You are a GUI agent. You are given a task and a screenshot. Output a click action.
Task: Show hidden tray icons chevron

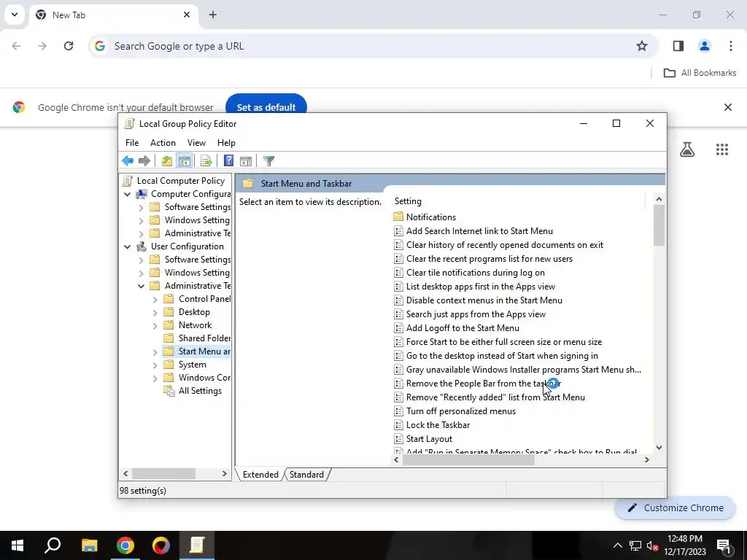coord(617,545)
